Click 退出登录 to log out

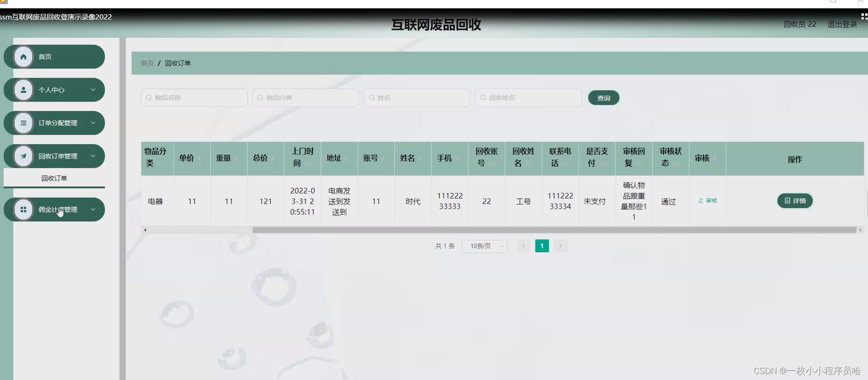coord(842,24)
